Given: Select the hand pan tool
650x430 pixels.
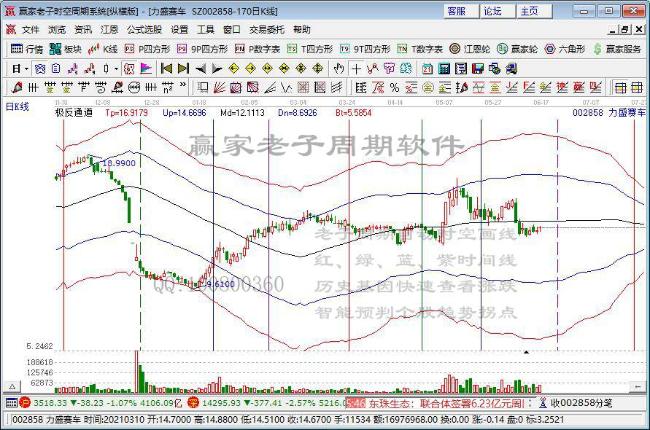Looking at the screenshot, I should (339, 68).
